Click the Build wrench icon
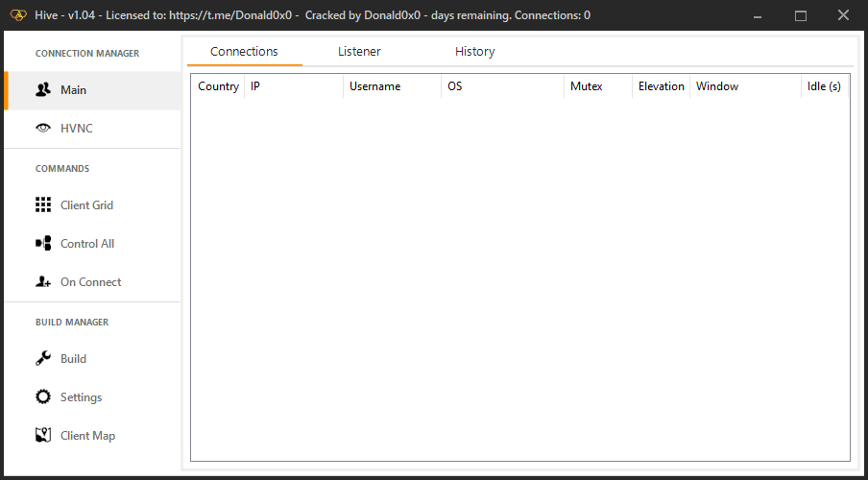 (43, 359)
